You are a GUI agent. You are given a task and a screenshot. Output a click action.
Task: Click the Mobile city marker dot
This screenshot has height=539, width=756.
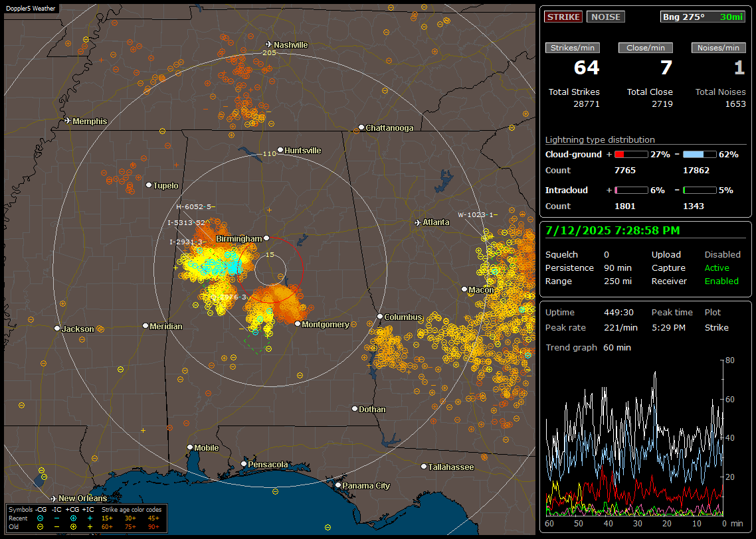coord(190,447)
